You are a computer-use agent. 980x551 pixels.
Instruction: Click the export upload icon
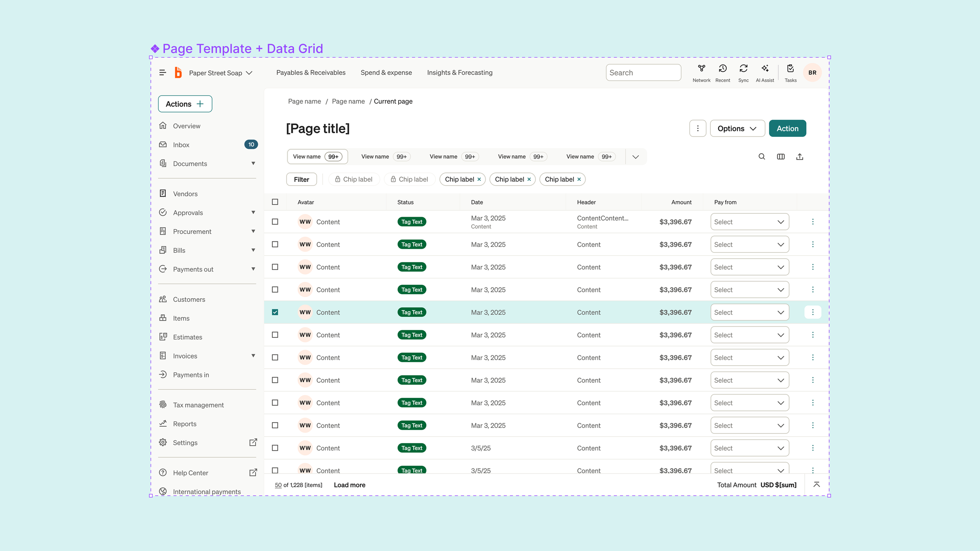point(800,157)
